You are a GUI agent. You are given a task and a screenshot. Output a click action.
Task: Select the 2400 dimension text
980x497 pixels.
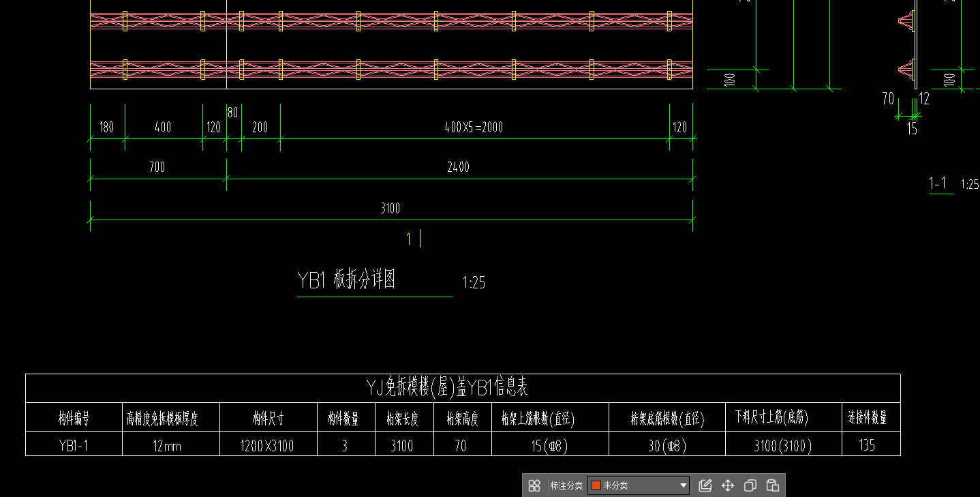(x=458, y=167)
